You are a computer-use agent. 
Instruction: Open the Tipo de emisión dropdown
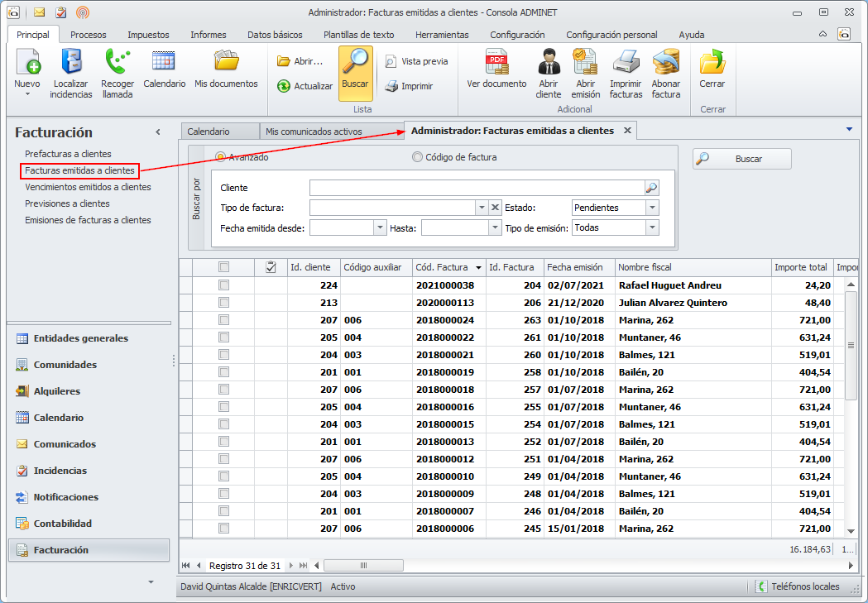click(652, 227)
